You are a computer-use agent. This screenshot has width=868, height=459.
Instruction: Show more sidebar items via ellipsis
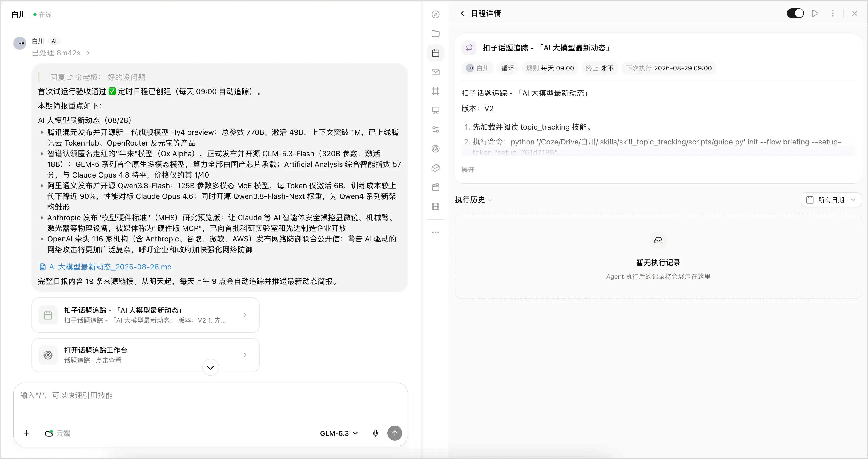pyautogui.click(x=435, y=232)
